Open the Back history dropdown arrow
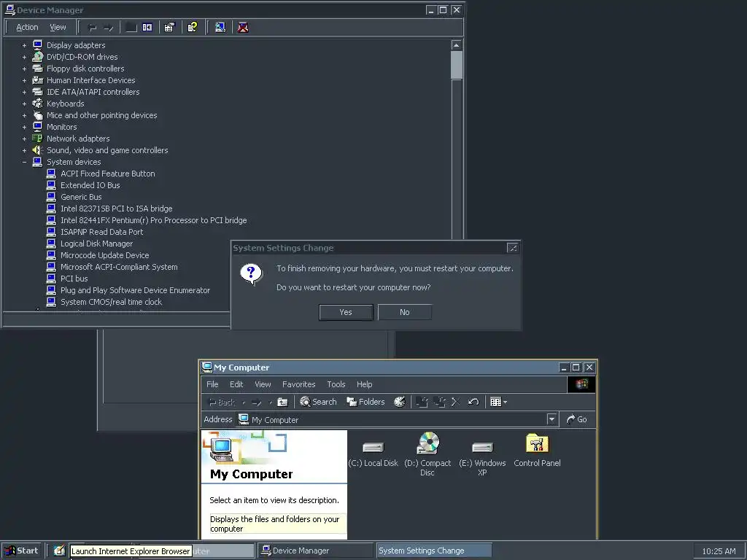Screen dimensions: 747x560 click(x=244, y=402)
